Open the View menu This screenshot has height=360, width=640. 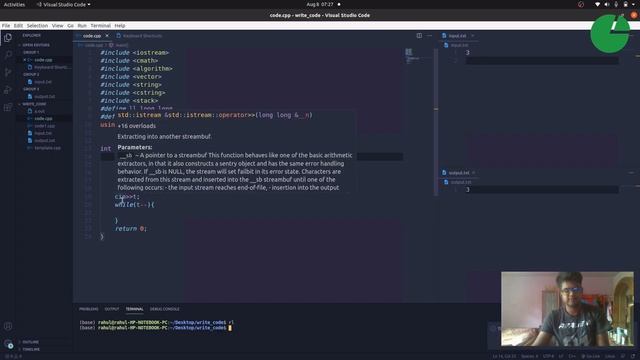pyautogui.click(x=58, y=25)
